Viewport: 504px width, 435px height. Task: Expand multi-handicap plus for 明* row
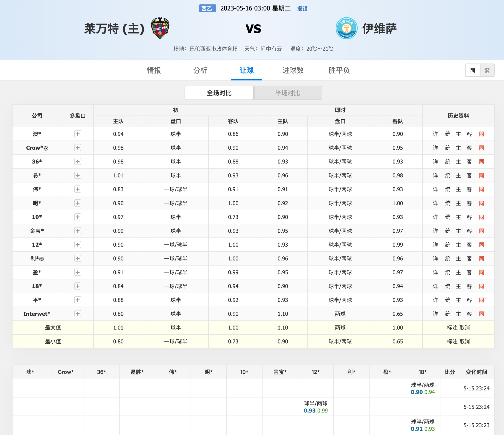click(78, 203)
